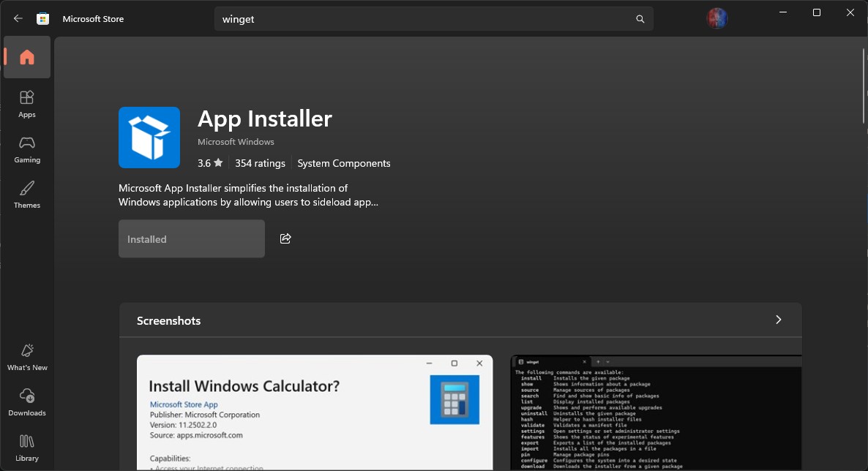This screenshot has height=471, width=868.
Task: Open the Home section in the sidebar
Action: 27,57
